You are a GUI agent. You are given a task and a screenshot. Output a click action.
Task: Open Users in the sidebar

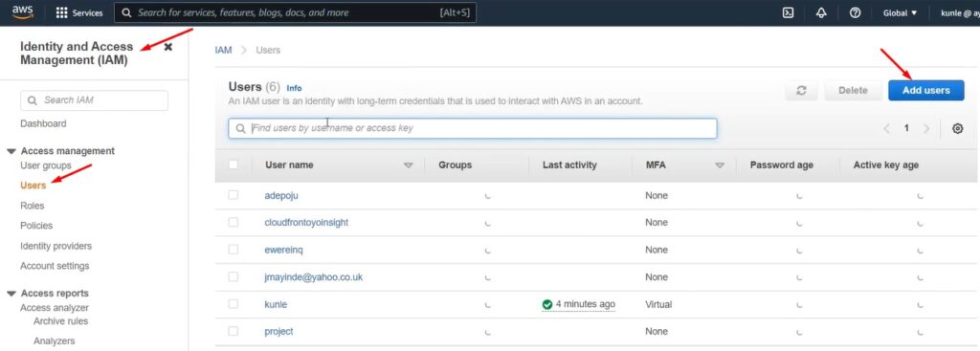(33, 186)
